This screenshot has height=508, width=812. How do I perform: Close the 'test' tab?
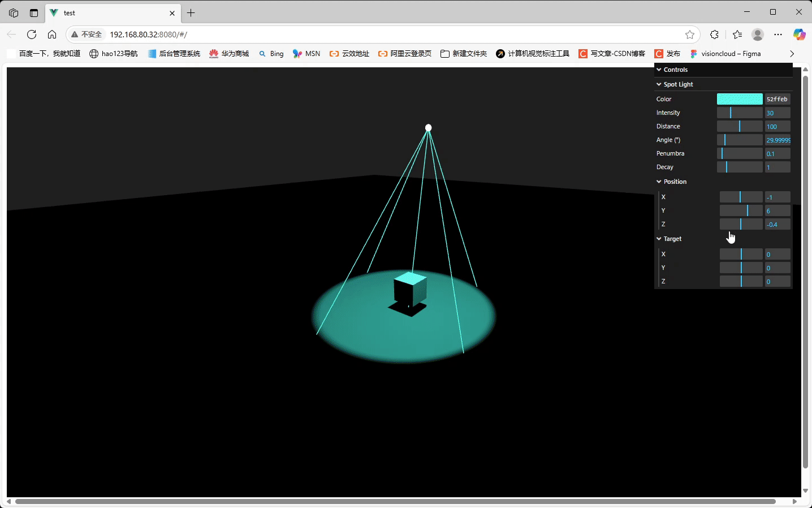(172, 13)
